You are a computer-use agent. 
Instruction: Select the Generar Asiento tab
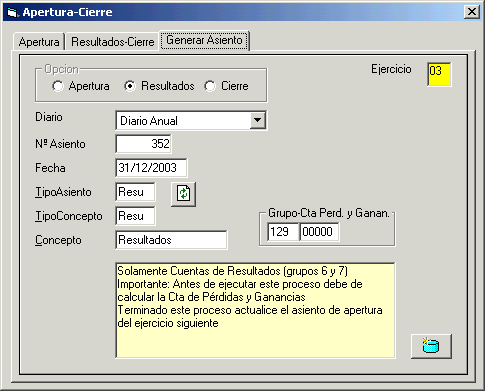(x=204, y=40)
